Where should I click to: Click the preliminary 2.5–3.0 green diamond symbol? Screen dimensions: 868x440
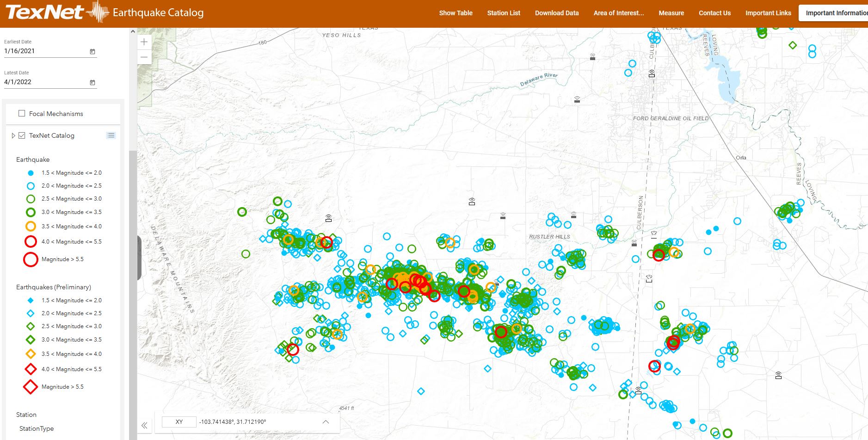coord(31,326)
